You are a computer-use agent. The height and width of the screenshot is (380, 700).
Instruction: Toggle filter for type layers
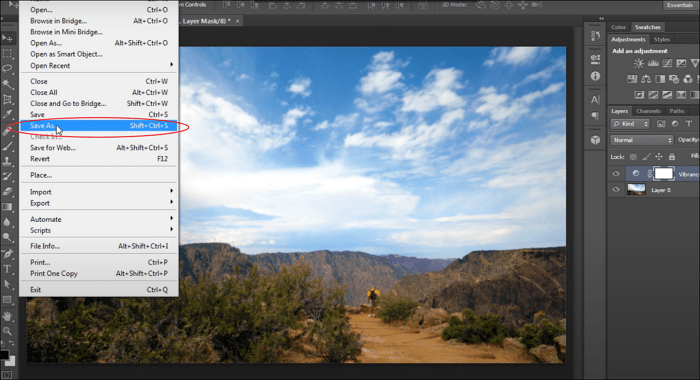[689, 124]
